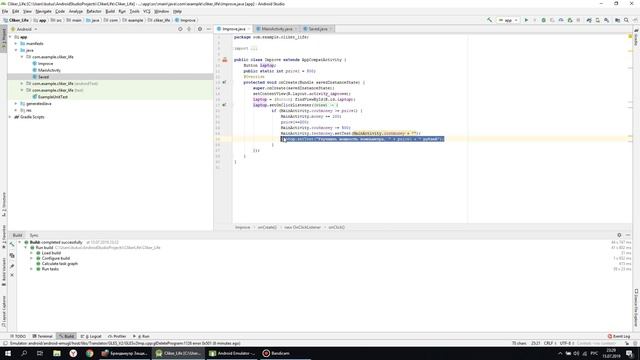Screen dimensions: 640x360
Task: Click the close X icon in Build panel sidebar
Action: [12, 275]
